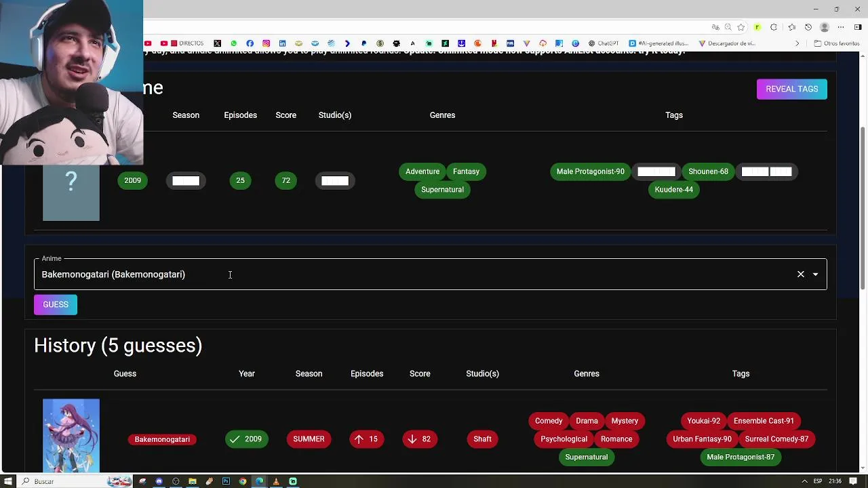This screenshot has width=868, height=488.
Task: Click the REVEAL TAGS button
Action: [x=792, y=89]
